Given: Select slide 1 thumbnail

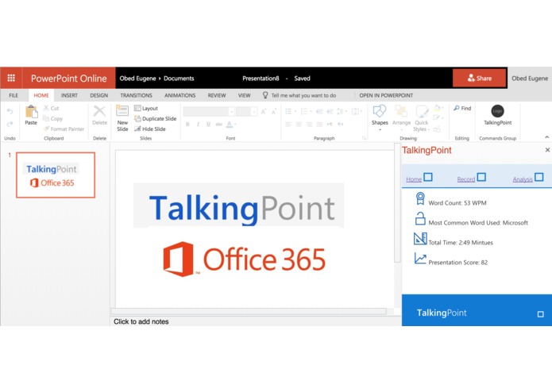Looking at the screenshot, I should pos(56,175).
